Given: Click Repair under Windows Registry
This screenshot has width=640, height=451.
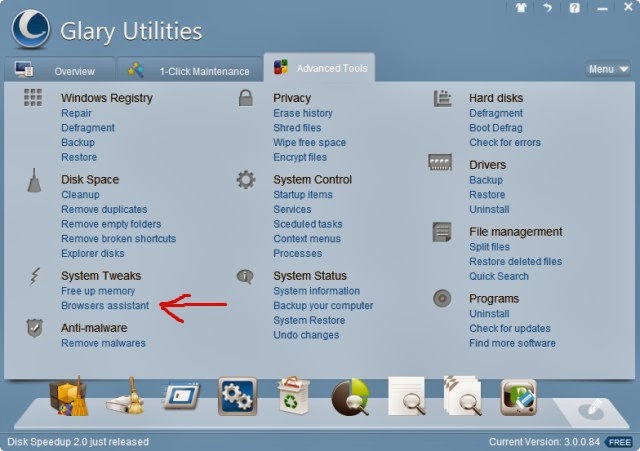Looking at the screenshot, I should point(76,113).
